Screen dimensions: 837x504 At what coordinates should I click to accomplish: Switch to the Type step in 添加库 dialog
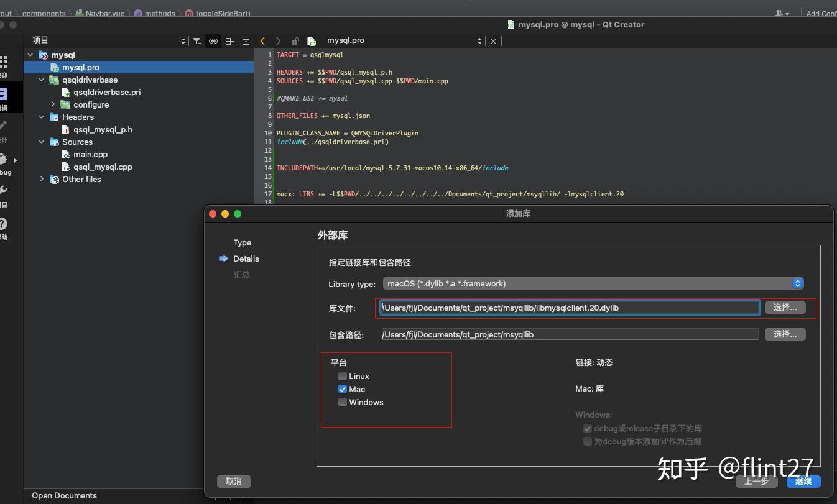pyautogui.click(x=242, y=242)
